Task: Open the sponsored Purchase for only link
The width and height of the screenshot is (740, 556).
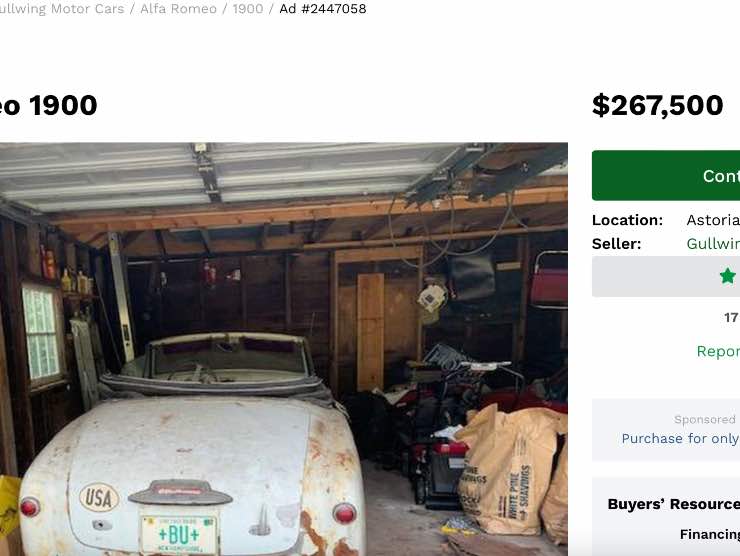Action: coord(681,438)
